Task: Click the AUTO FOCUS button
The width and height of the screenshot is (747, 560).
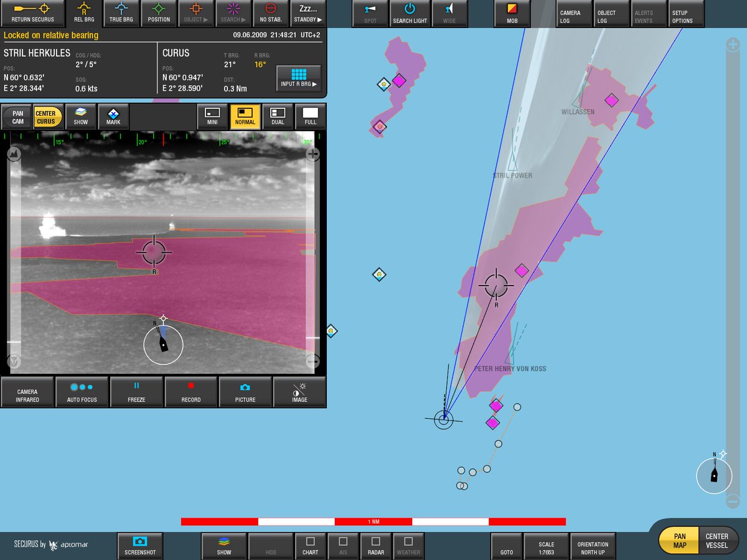Action: [x=82, y=392]
